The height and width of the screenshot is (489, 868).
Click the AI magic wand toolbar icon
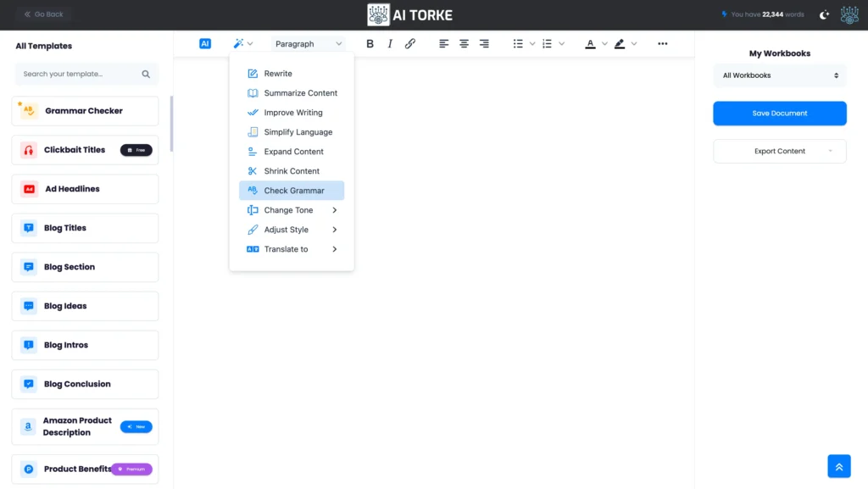pos(238,43)
